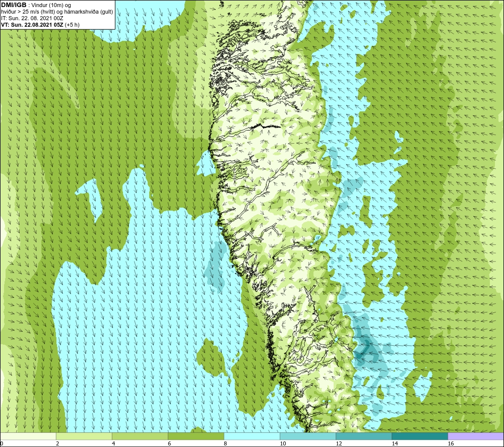Click the legend value label '16'
Viewport: 504px width, 447px height.
tap(451, 444)
